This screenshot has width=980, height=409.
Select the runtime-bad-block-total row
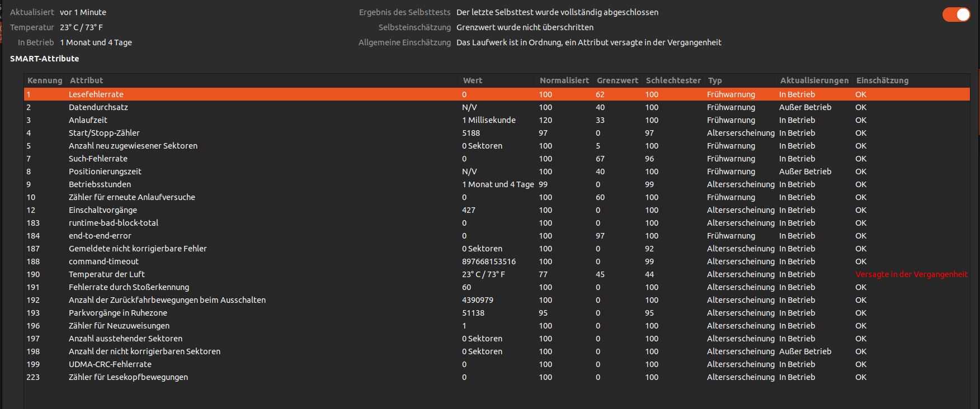click(497, 223)
